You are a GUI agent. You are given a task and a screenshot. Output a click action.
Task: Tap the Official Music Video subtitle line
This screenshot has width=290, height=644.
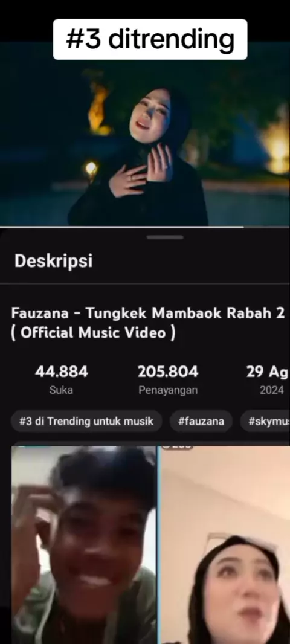click(x=93, y=333)
